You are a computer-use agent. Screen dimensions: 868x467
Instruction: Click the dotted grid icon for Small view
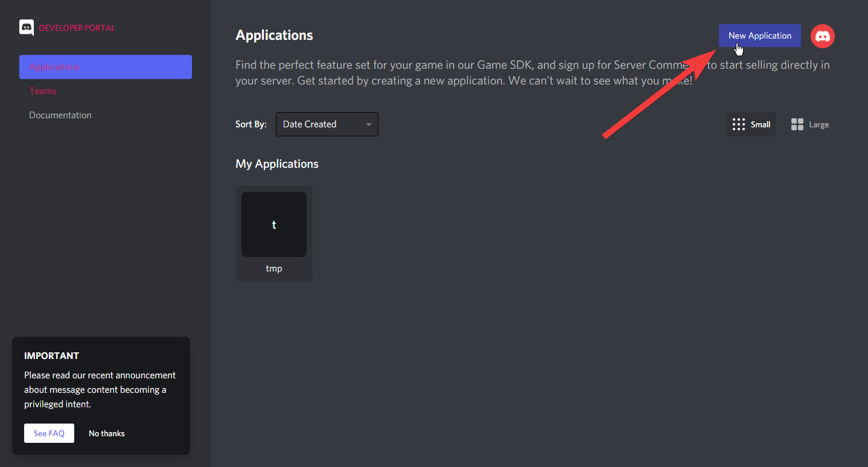coord(738,124)
